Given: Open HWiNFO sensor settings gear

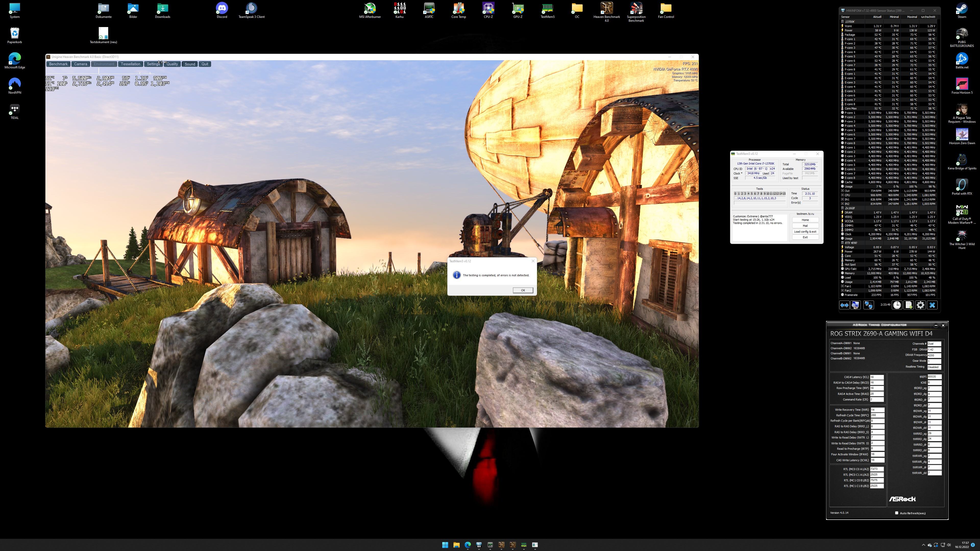Looking at the screenshot, I should 920,305.
